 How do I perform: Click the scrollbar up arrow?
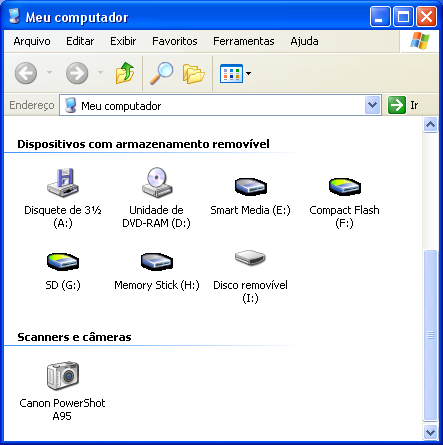click(x=430, y=125)
